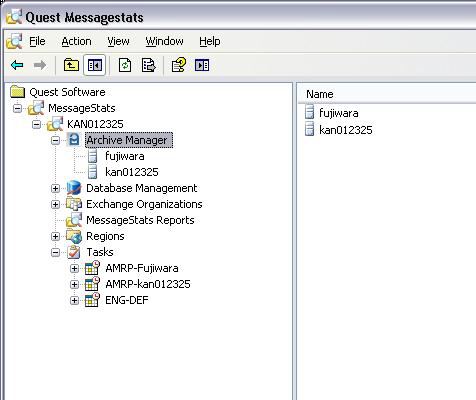Open the File menu
The height and width of the screenshot is (400, 476).
pyautogui.click(x=37, y=41)
